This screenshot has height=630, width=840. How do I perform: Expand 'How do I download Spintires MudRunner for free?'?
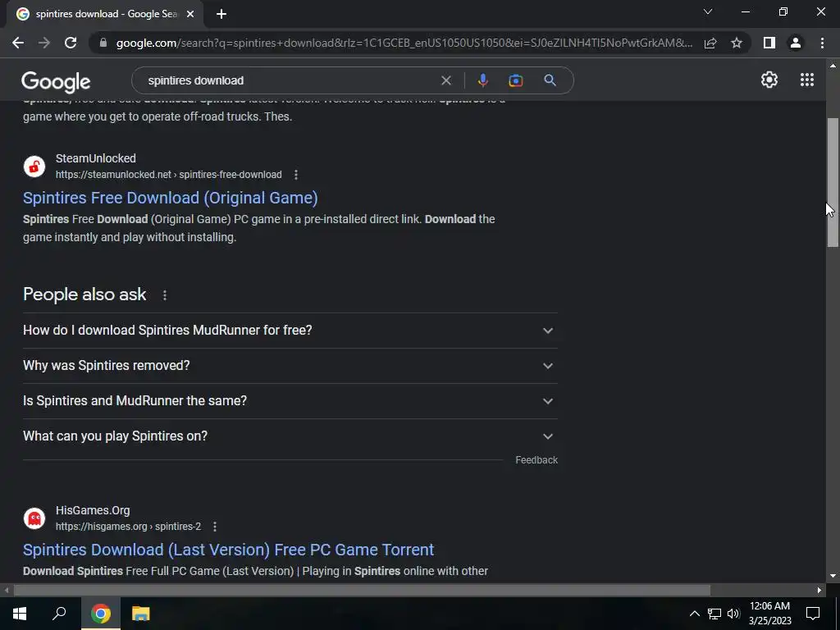pyautogui.click(x=290, y=331)
